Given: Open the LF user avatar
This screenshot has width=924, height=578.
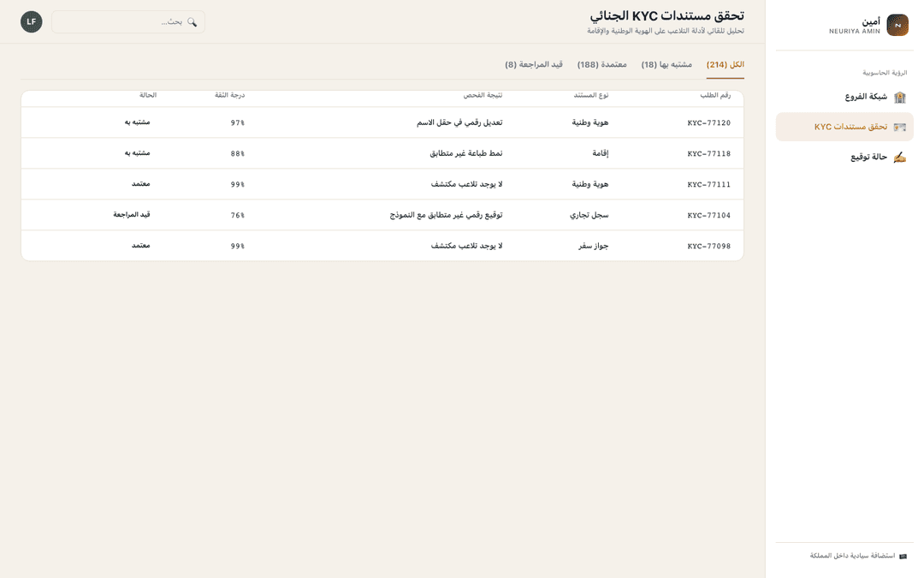Looking at the screenshot, I should point(32,21).
